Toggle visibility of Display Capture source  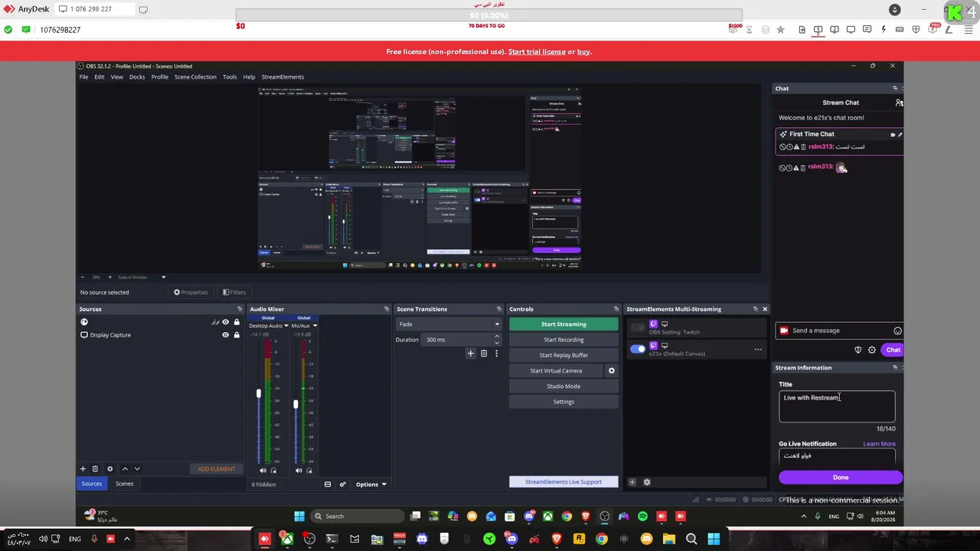tap(225, 335)
